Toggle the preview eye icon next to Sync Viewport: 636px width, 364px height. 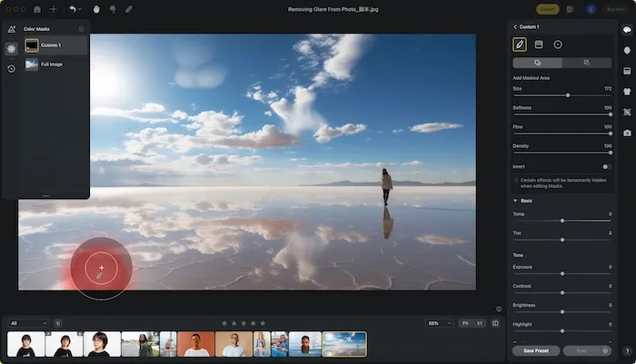click(605, 350)
